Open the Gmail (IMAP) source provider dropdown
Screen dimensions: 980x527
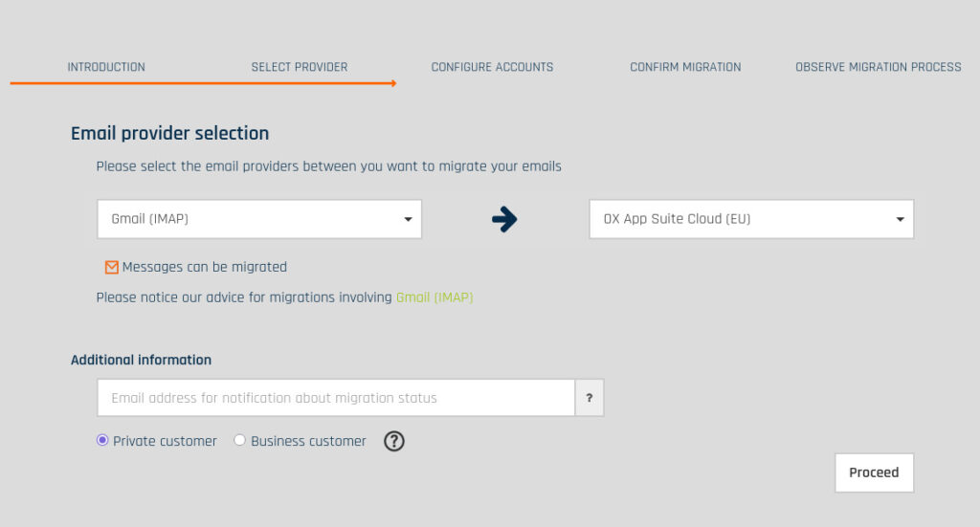(x=259, y=219)
